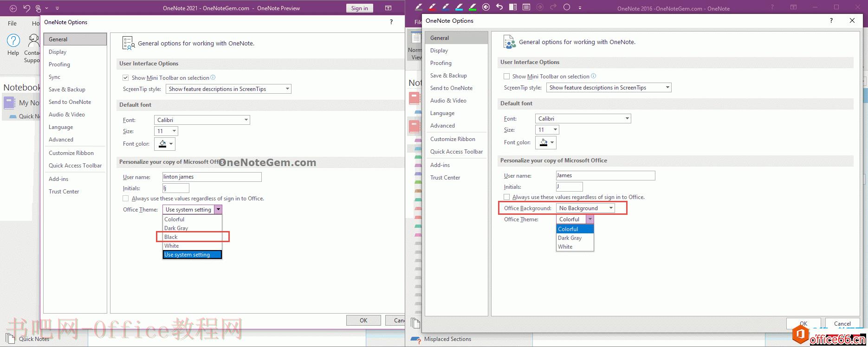Click the Contact Support headset icon
This screenshot has height=347, width=868.
click(33, 41)
